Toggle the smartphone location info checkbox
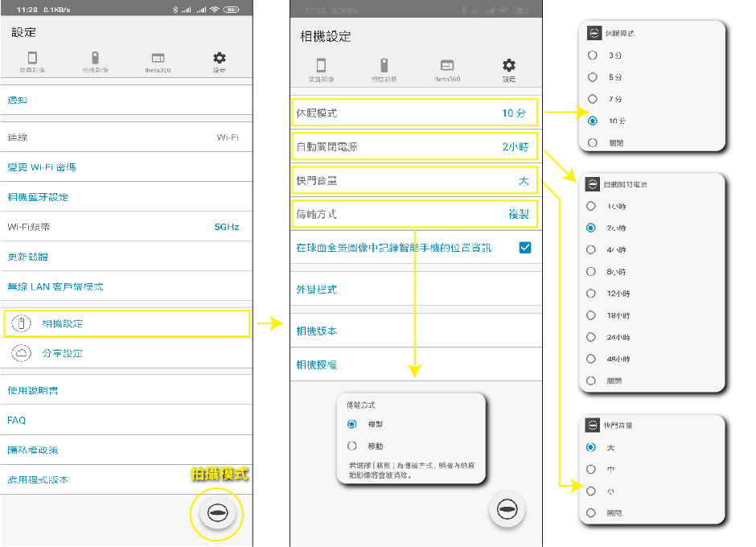The height and width of the screenshot is (547, 756). (x=525, y=248)
